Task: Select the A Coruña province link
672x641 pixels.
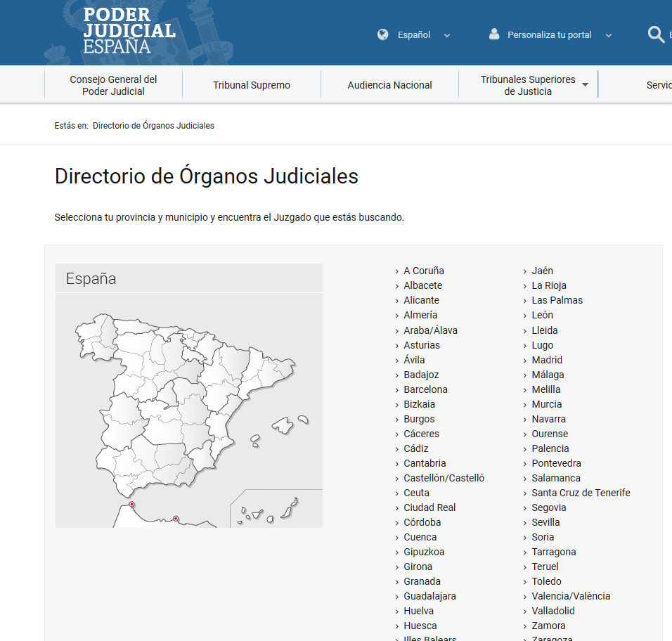Action: pos(424,271)
